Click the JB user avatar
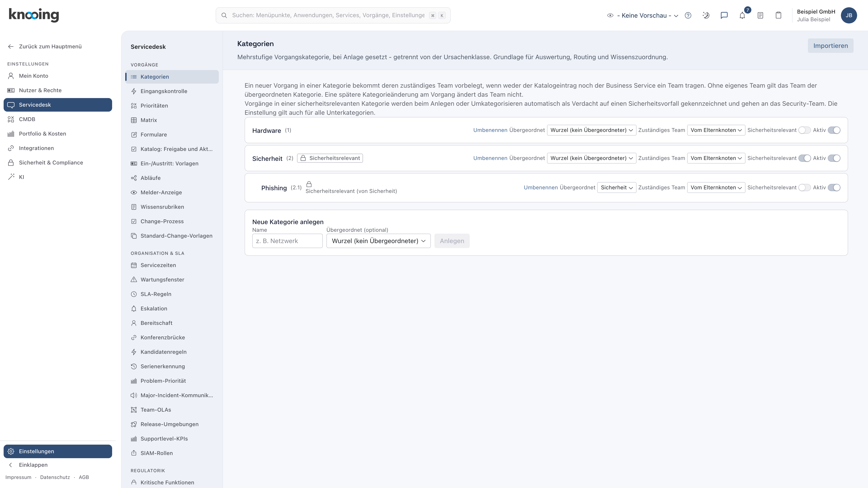The image size is (868, 488). 849,16
